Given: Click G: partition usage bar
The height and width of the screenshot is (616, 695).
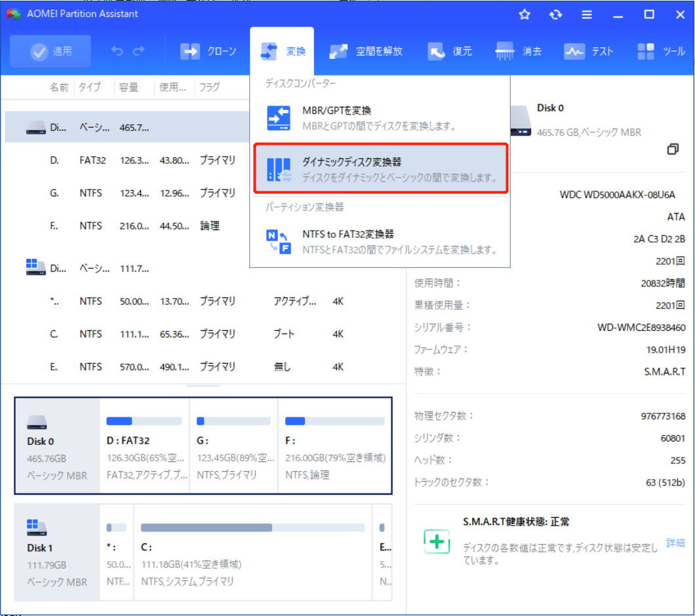Looking at the screenshot, I should [233, 421].
